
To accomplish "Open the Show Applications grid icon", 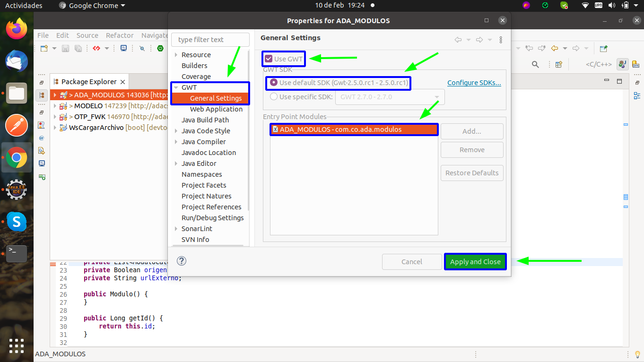I will click(17, 346).
